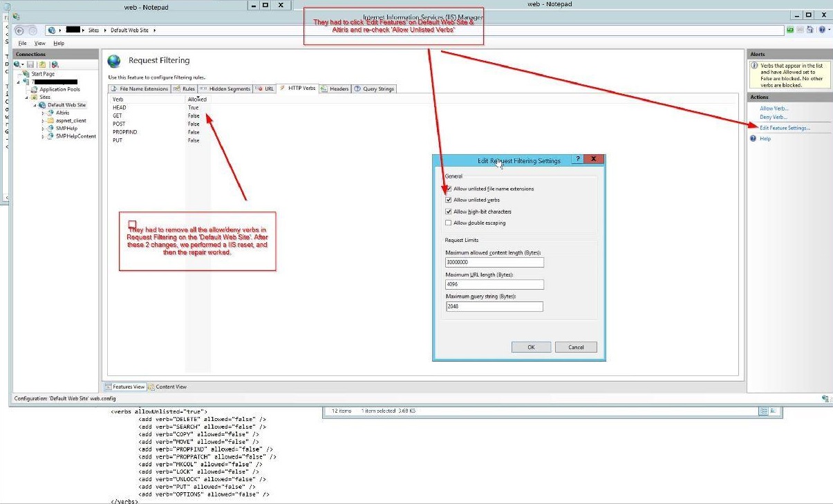Click the green Refresh icon beside address bar
Image resolution: width=833 pixels, height=504 pixels.
pos(789,30)
